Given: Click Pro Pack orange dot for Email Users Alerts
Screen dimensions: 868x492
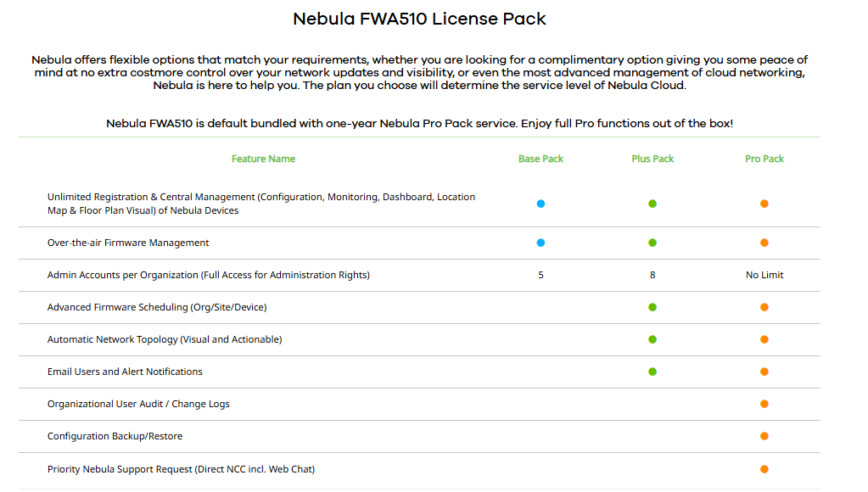Looking at the screenshot, I should click(764, 372).
